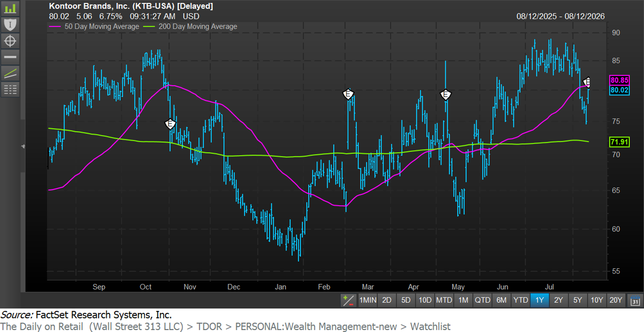Set chart range to 20Y

coord(616,300)
